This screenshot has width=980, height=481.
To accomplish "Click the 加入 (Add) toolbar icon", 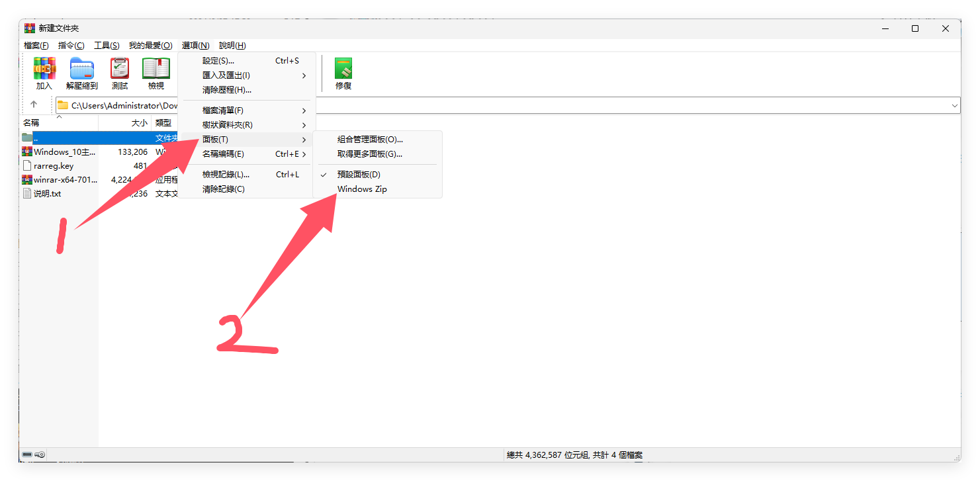I will coord(44,68).
